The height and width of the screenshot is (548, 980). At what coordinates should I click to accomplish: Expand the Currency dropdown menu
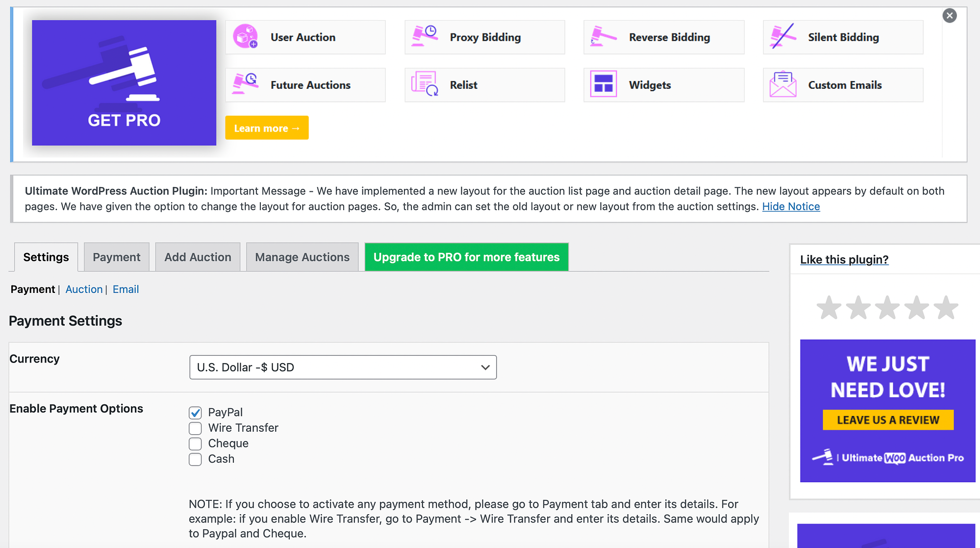[343, 367]
